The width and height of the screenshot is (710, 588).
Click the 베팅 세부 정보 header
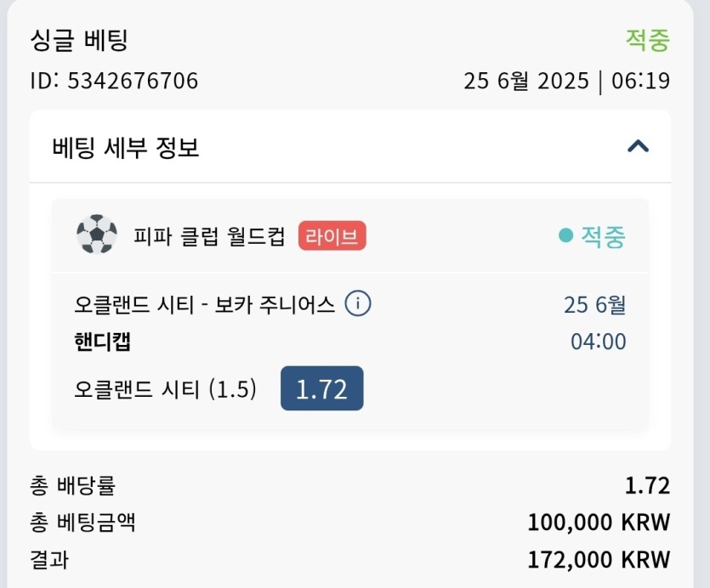point(350,147)
